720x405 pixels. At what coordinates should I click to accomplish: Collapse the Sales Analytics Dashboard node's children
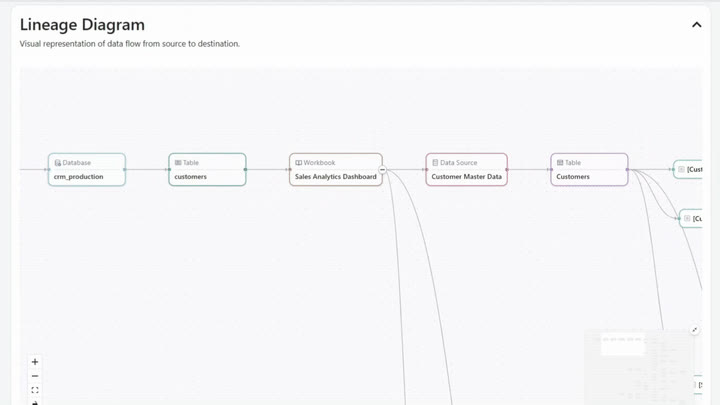[382, 169]
